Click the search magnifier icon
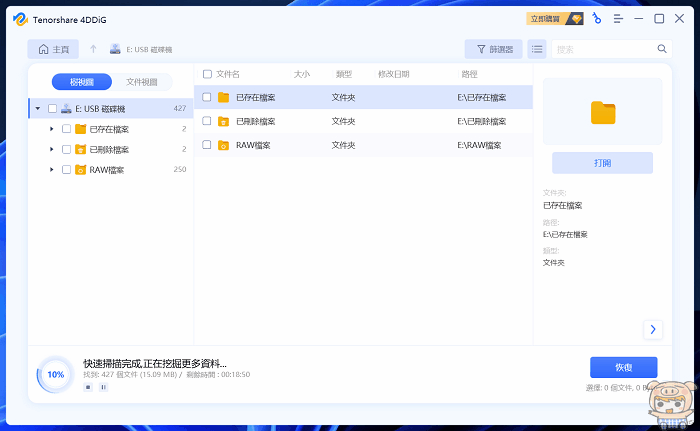The height and width of the screenshot is (431, 700). [661, 49]
